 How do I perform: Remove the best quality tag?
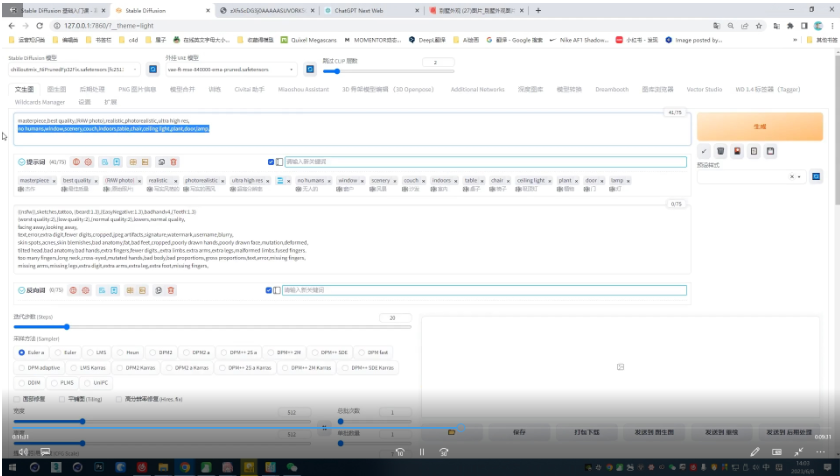(x=96, y=181)
